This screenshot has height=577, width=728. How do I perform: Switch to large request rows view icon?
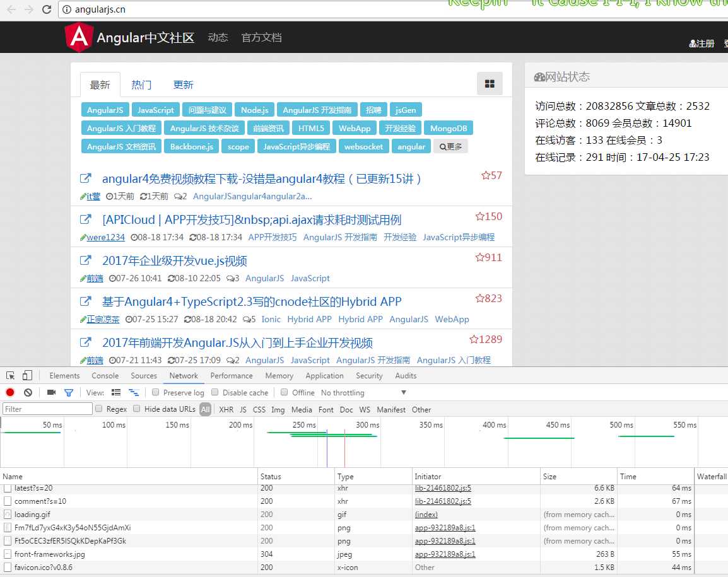point(116,392)
